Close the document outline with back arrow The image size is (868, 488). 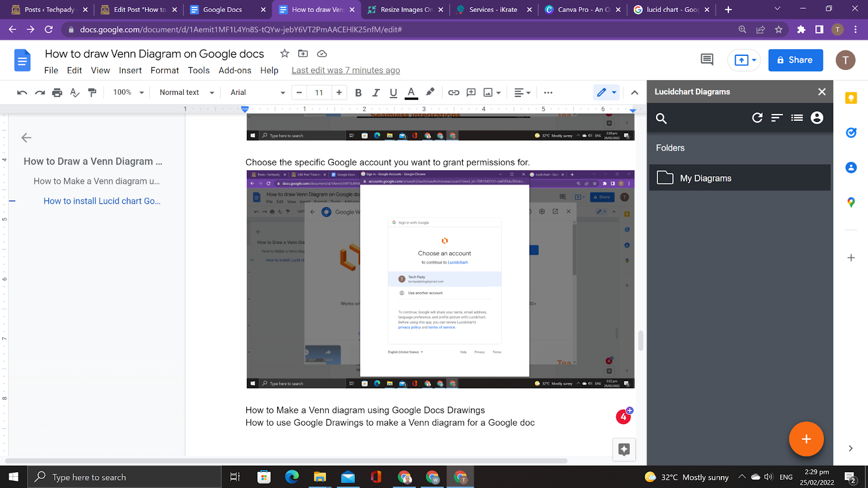[x=26, y=138]
